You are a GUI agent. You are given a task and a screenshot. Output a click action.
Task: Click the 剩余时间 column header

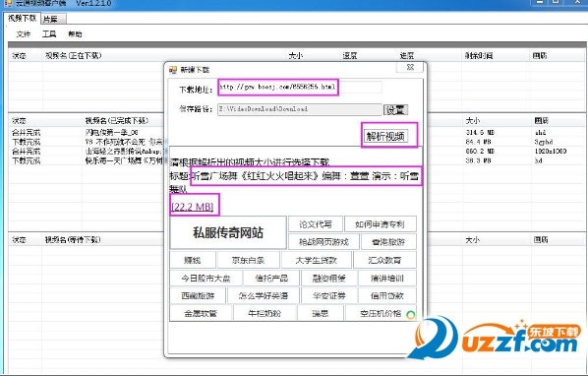pyautogui.click(x=479, y=56)
